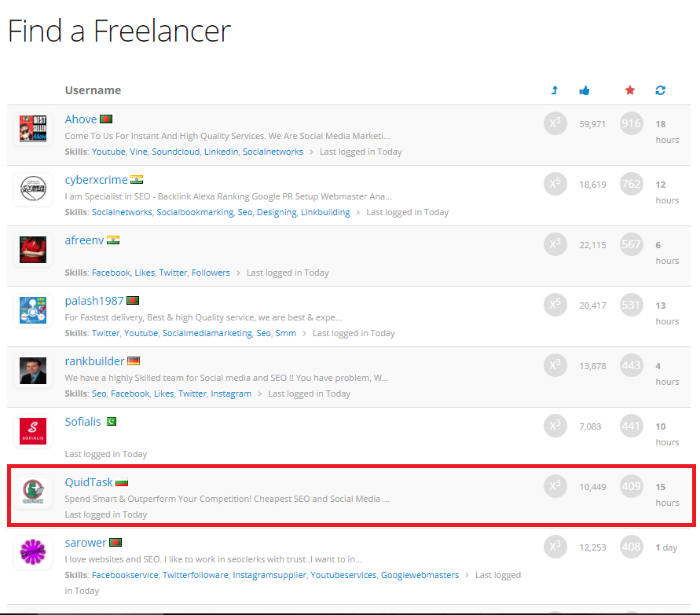Open sarower's purple avatar

[33, 552]
